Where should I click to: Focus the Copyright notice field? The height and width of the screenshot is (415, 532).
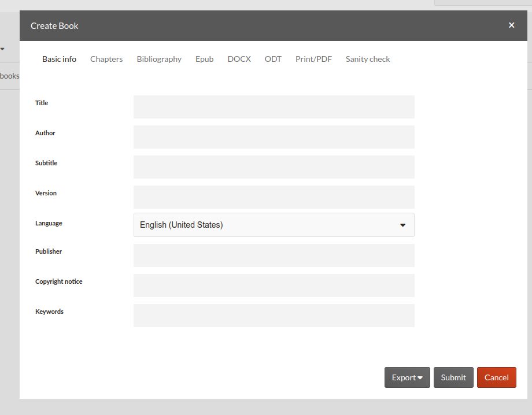click(274, 286)
